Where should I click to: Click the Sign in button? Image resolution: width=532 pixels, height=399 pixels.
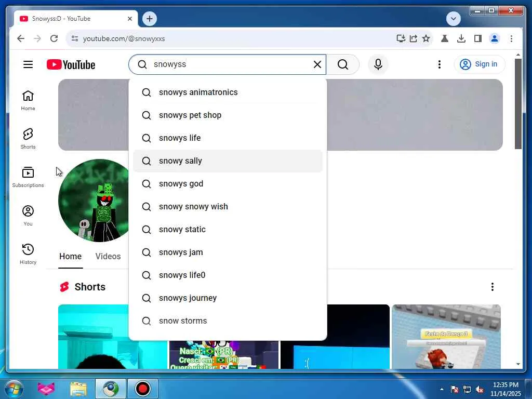480,64
